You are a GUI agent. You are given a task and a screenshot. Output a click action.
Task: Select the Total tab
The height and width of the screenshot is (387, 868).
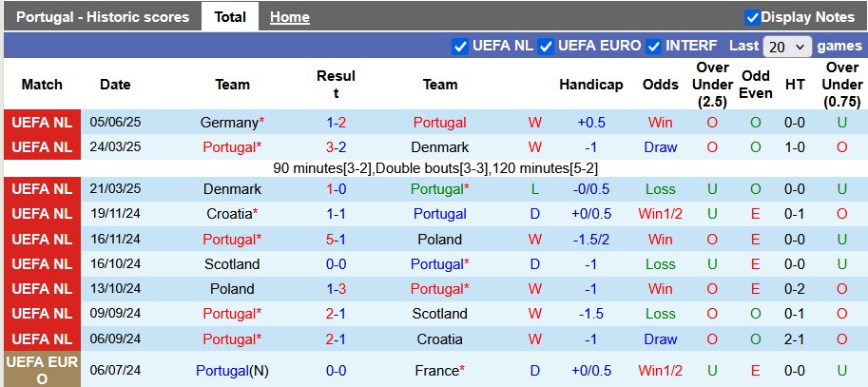(x=230, y=17)
